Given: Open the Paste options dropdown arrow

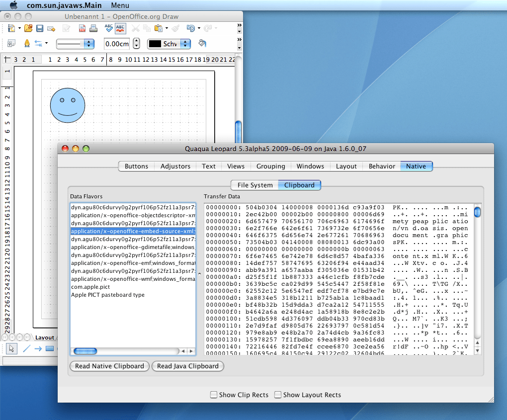Looking at the screenshot, I should pyautogui.click(x=166, y=28).
